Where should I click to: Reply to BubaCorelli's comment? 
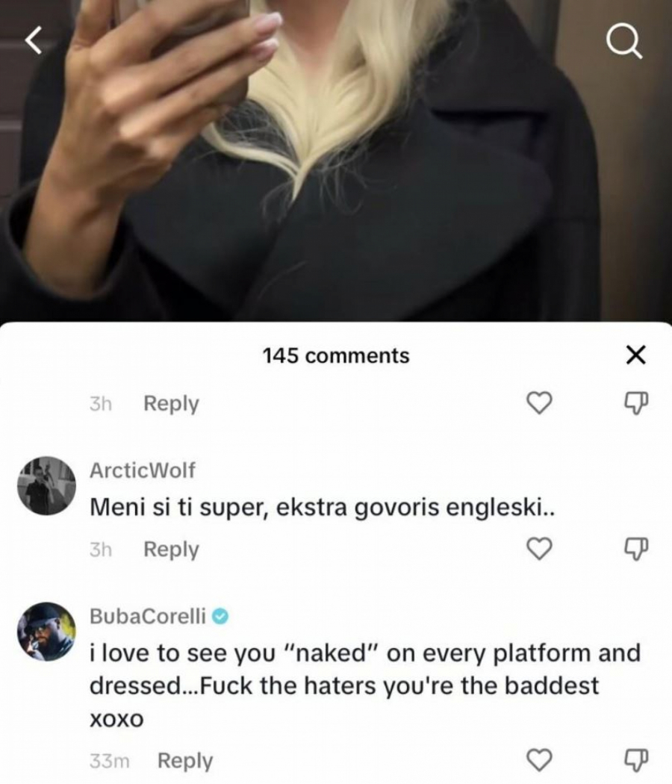coord(185,761)
